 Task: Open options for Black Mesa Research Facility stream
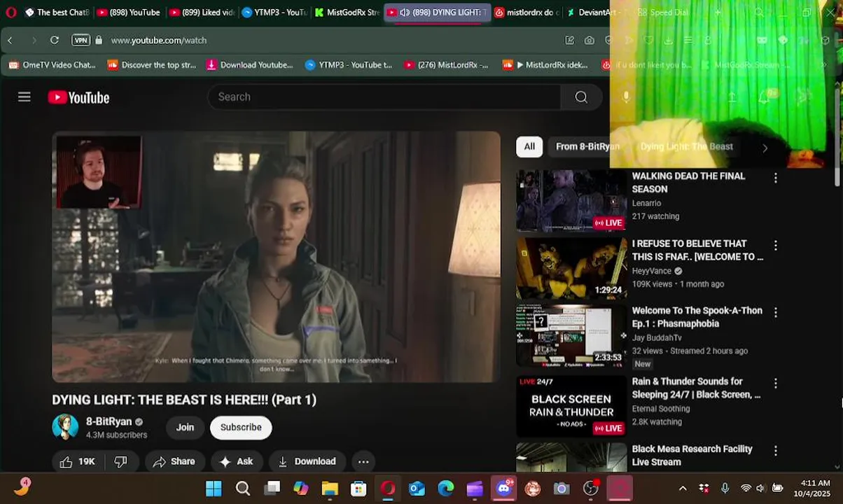pyautogui.click(x=775, y=451)
